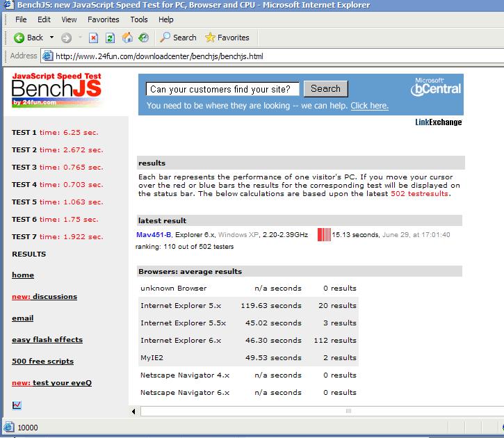
Task: Click the '112 results' cell
Action: click(335, 340)
